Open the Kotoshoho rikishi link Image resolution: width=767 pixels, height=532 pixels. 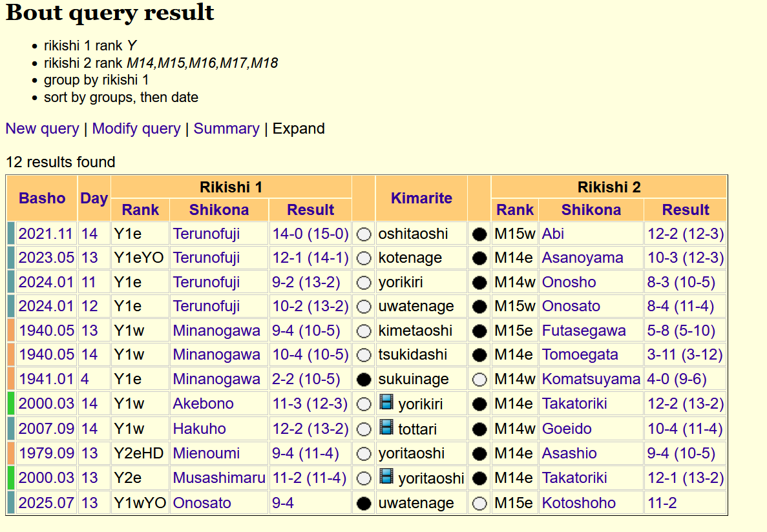click(x=579, y=503)
